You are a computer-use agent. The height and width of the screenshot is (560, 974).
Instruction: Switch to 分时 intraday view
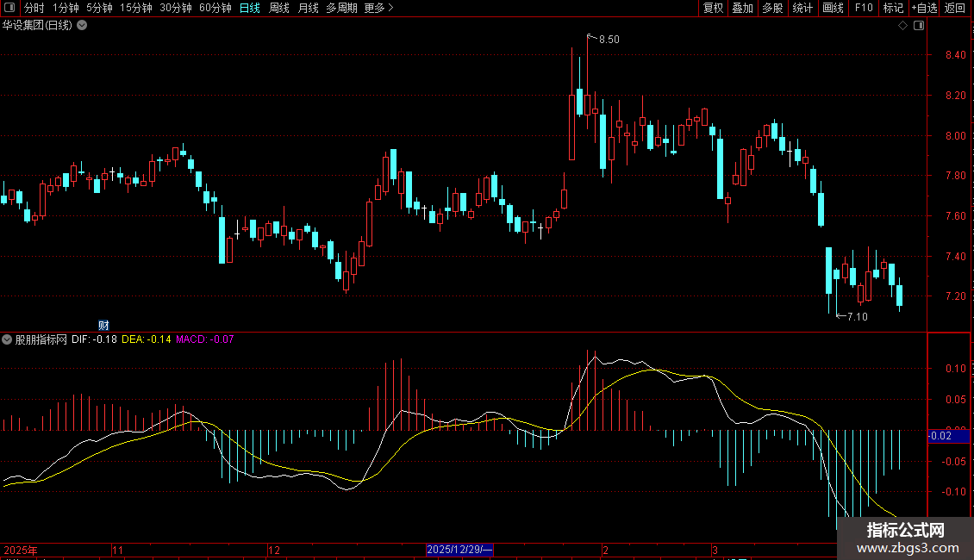(34, 8)
